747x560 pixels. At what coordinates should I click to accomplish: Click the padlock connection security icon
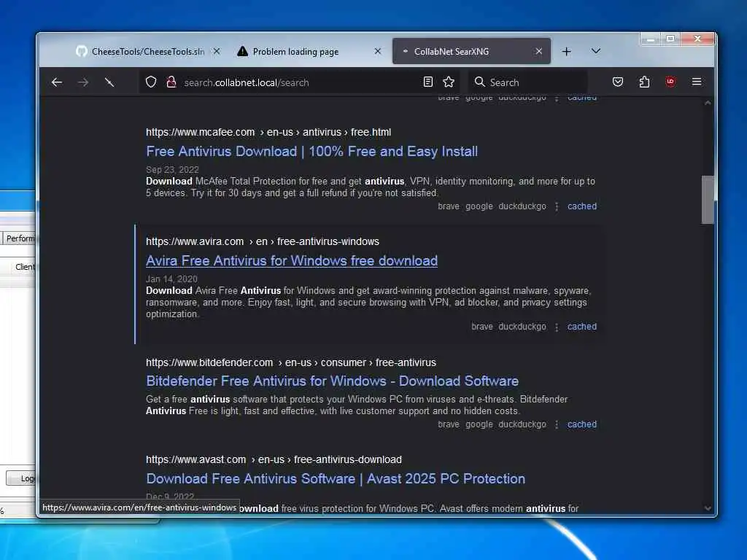click(171, 82)
